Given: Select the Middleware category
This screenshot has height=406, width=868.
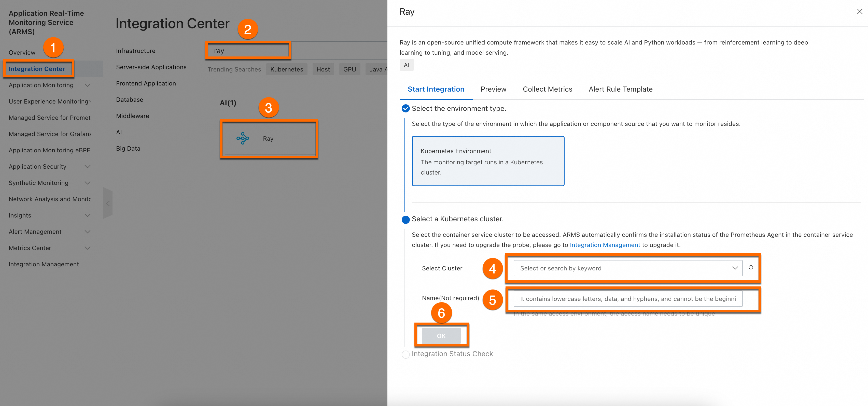Looking at the screenshot, I should (132, 116).
